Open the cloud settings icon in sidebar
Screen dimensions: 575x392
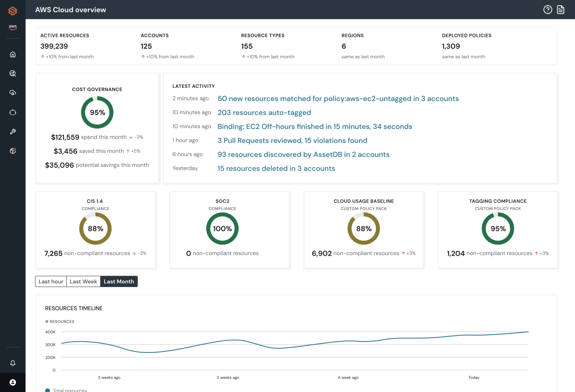(x=13, y=93)
